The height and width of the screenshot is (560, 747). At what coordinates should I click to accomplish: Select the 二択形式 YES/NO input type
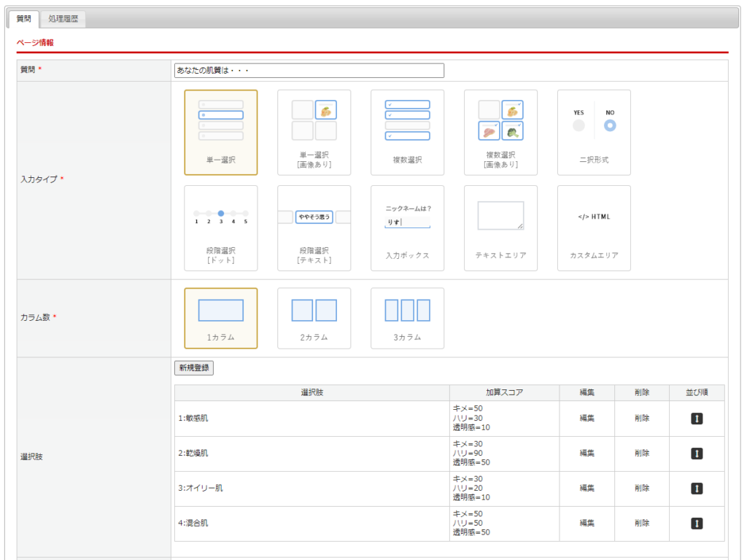click(x=594, y=133)
